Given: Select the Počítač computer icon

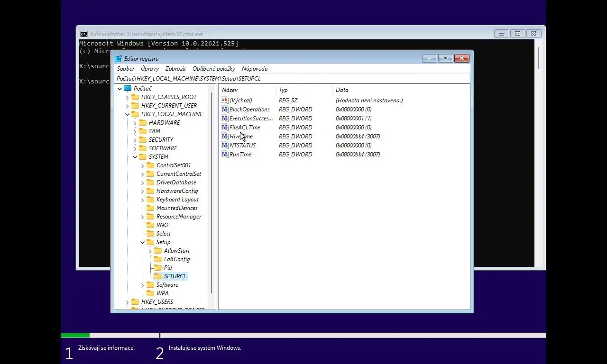Looking at the screenshot, I should 128,89.
